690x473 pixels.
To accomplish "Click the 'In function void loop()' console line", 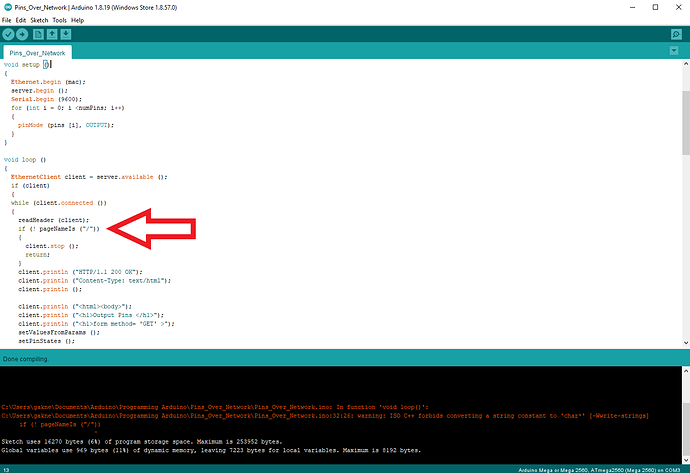I will 215,407.
